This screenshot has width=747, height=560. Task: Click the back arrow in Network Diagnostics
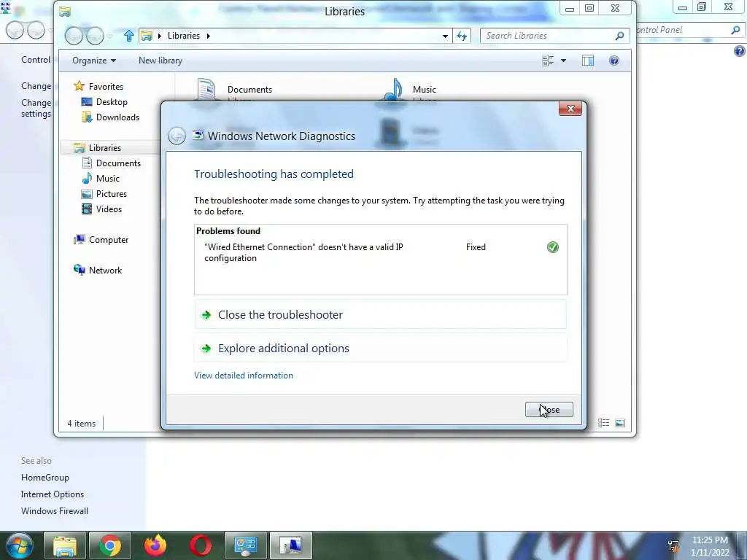pos(177,136)
